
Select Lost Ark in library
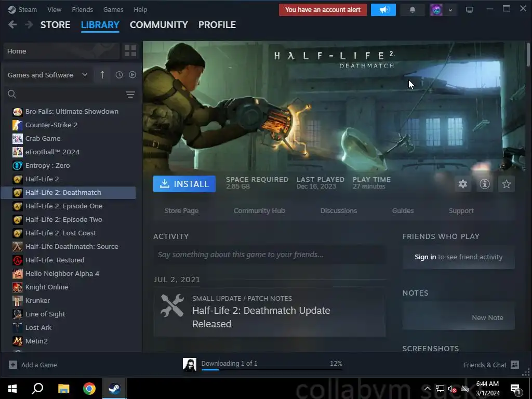tap(68, 327)
